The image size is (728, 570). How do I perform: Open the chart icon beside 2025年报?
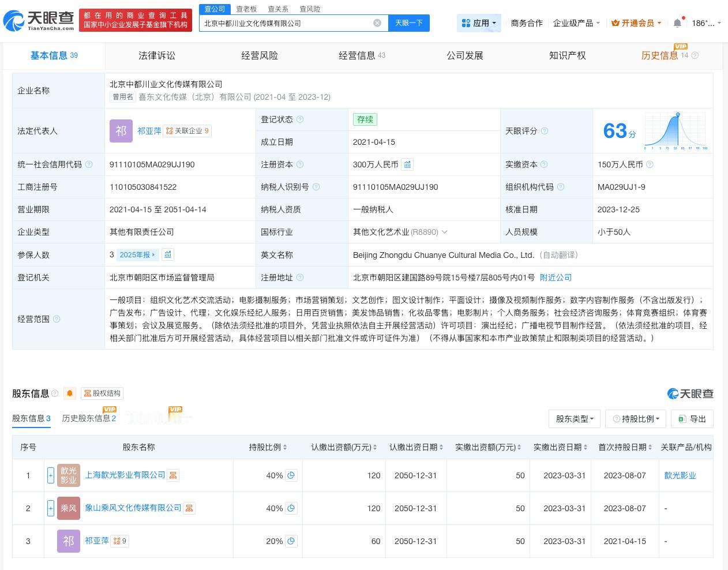click(x=168, y=254)
